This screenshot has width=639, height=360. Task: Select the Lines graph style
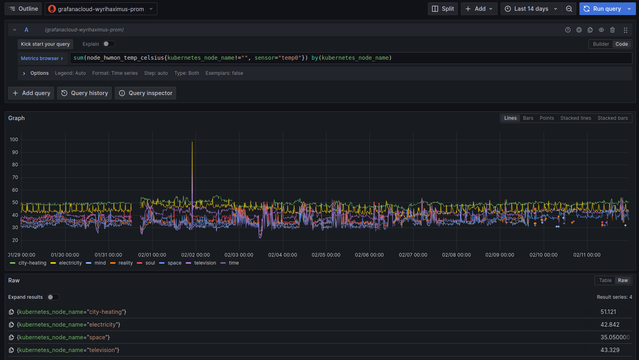(510, 118)
